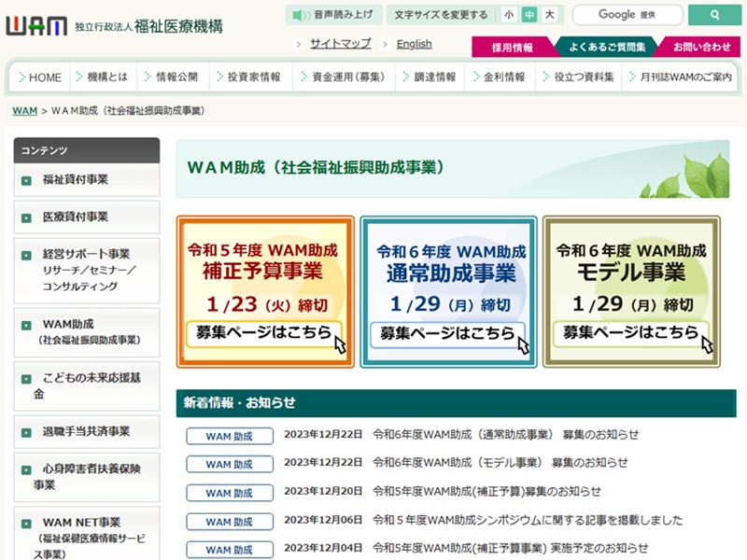Screen dimensions: 747x560
Task: Open 退職手当共済事業 in the sidebar
Action: 87,432
